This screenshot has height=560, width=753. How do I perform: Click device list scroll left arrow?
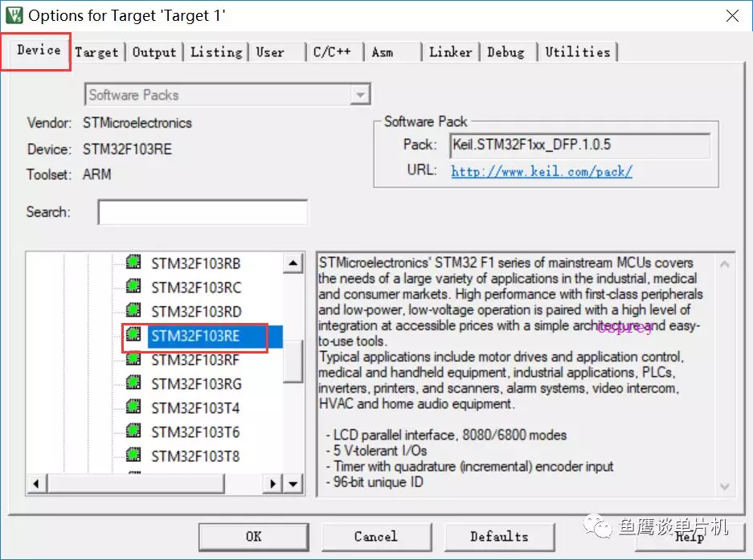click(x=36, y=484)
